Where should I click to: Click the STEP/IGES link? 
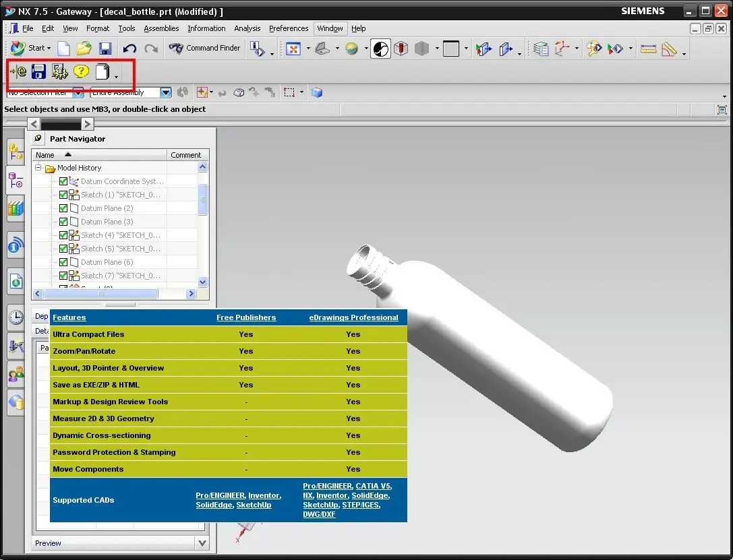360,505
